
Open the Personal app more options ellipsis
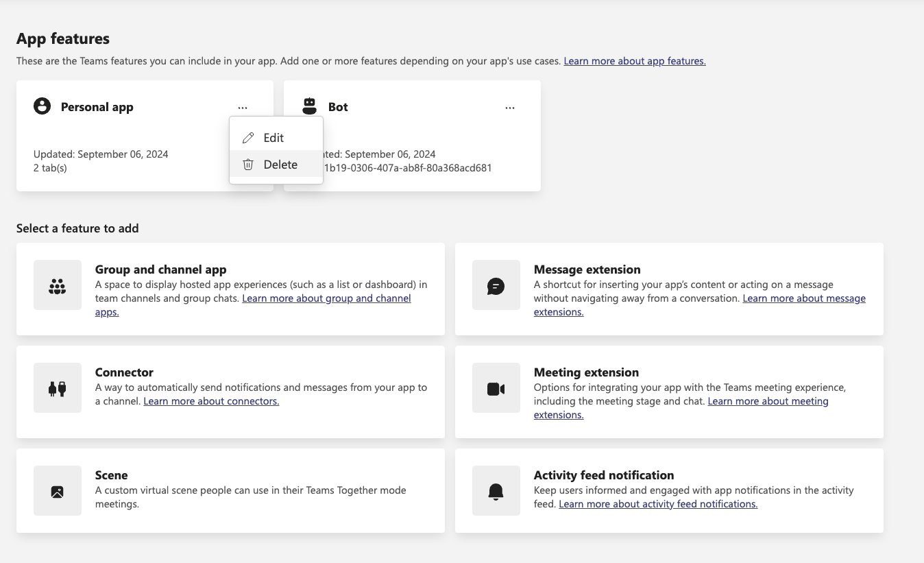point(243,108)
